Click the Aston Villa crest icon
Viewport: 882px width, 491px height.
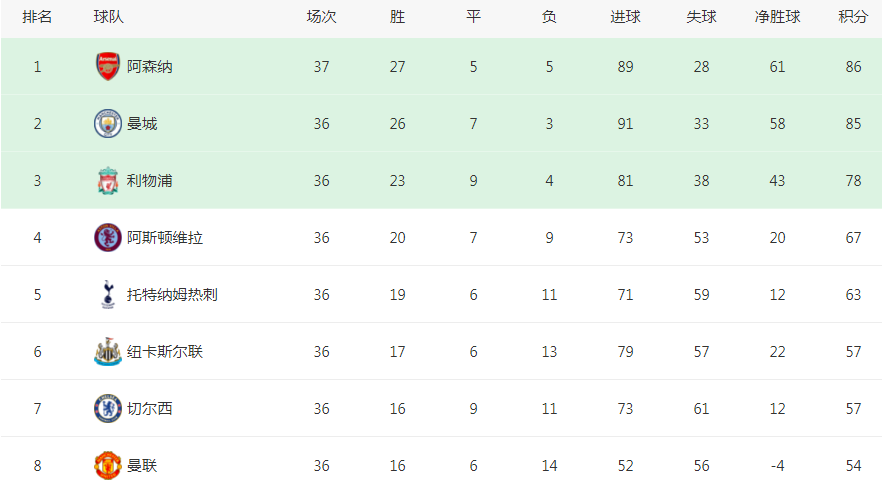tap(107, 237)
